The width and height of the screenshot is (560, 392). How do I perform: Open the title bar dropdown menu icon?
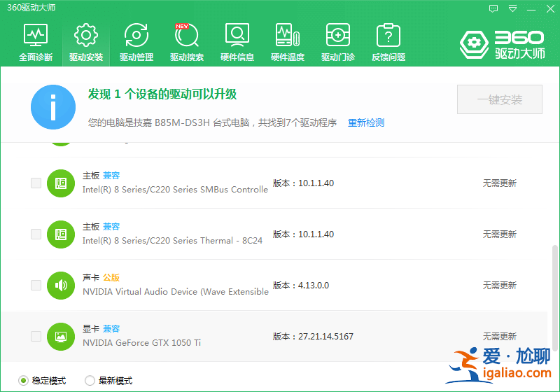(512, 8)
